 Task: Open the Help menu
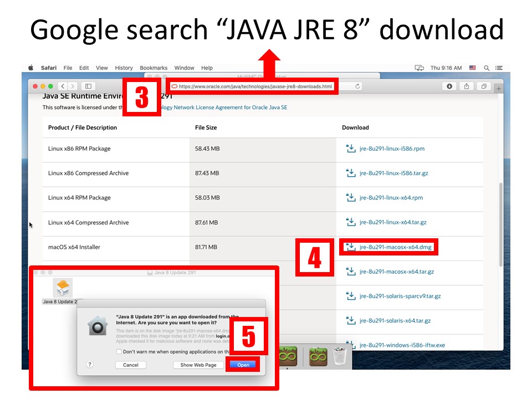point(207,68)
